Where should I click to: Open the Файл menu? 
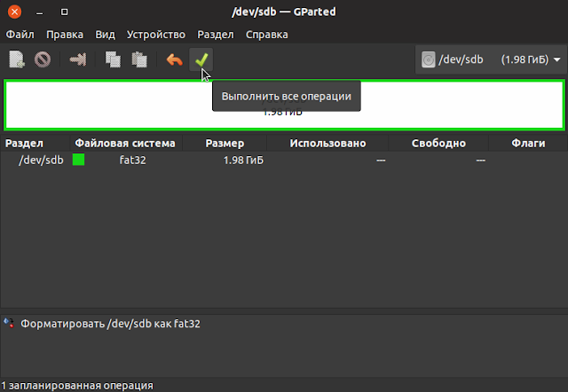pyautogui.click(x=20, y=35)
